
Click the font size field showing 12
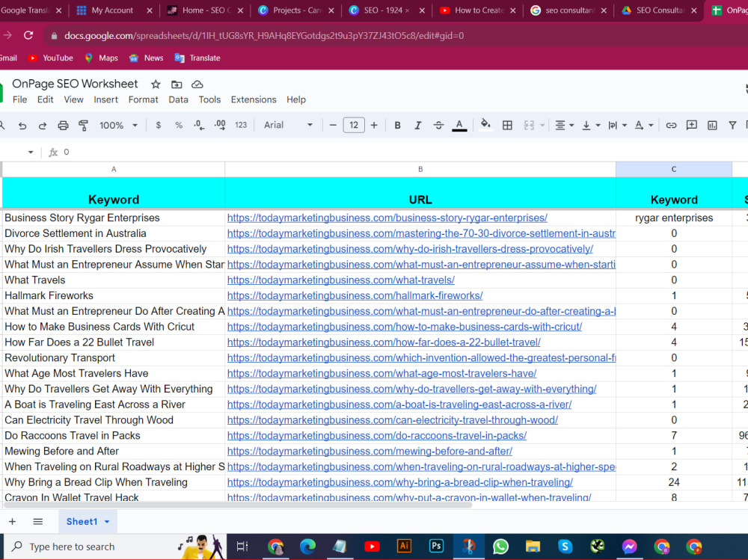click(x=354, y=125)
